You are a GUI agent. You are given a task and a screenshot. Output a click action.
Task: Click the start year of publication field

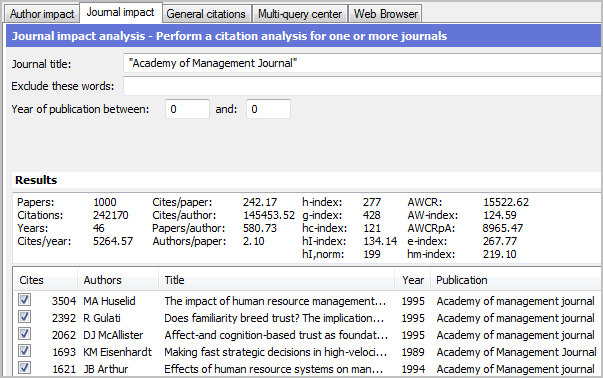pos(187,109)
